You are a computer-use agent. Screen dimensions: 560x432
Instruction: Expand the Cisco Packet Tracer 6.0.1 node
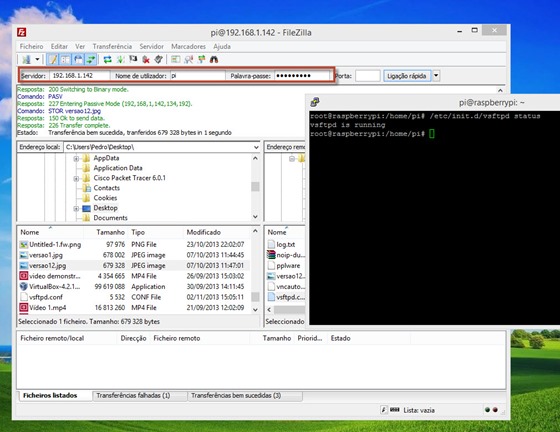76,179
